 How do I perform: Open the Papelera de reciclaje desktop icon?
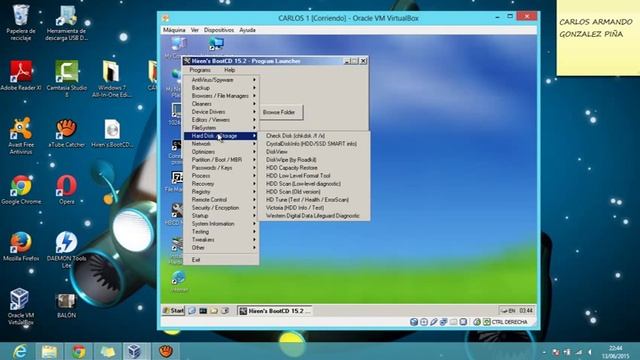pyautogui.click(x=20, y=22)
